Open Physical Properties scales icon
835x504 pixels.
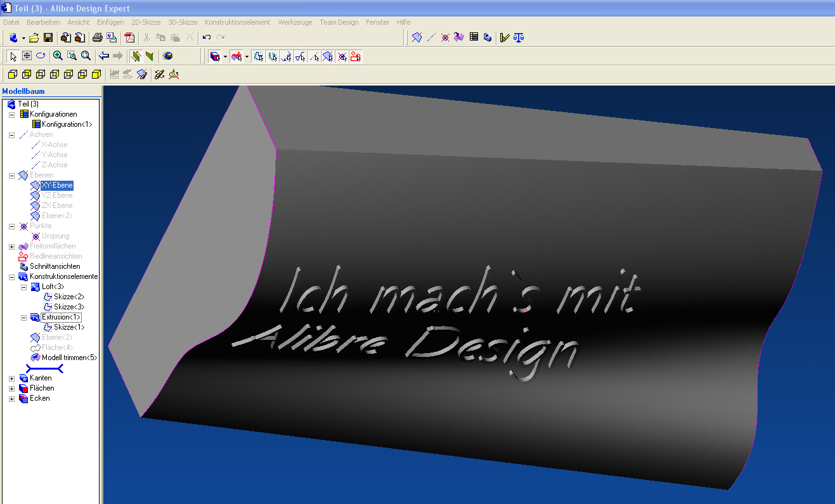[519, 37]
